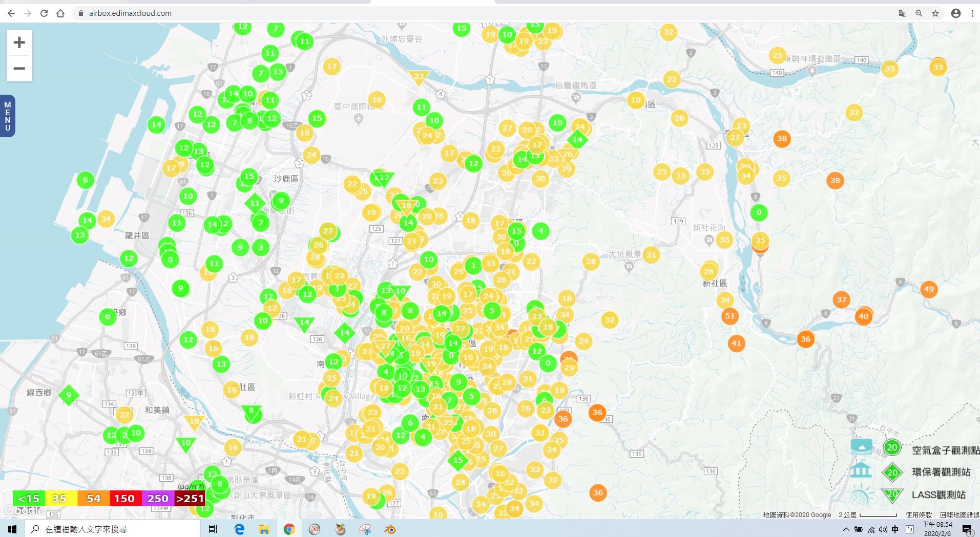Select the orange 41 sensor marker
The width and height of the screenshot is (980, 537).
[x=736, y=343]
